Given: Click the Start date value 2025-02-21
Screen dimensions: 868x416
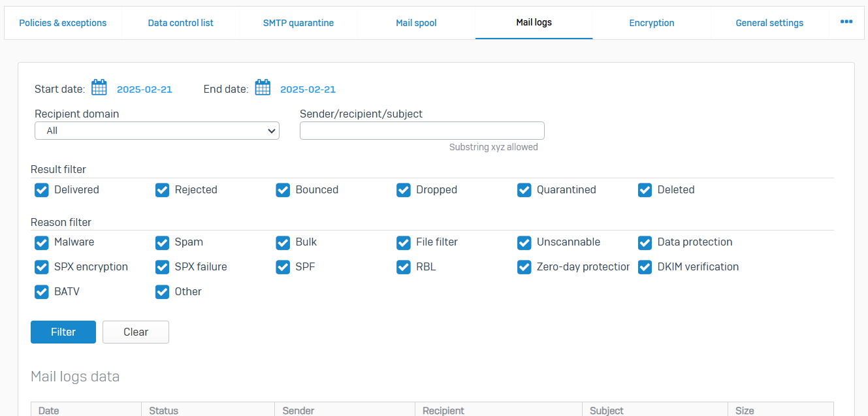Looking at the screenshot, I should [x=144, y=89].
